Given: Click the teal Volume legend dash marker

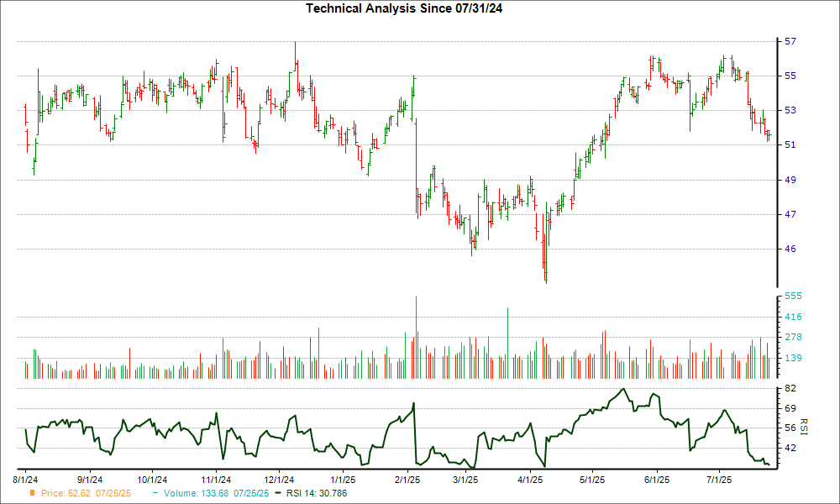Looking at the screenshot, I should point(155,493).
